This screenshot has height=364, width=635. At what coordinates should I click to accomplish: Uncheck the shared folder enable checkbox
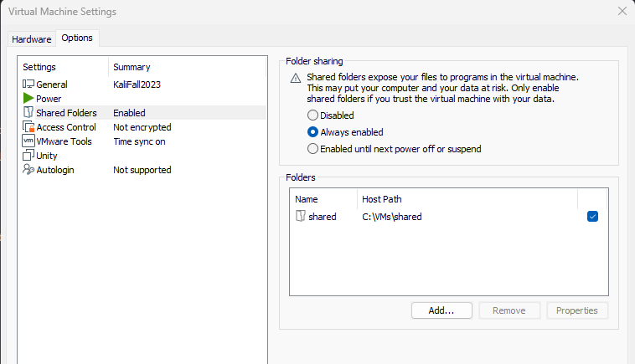(x=592, y=217)
